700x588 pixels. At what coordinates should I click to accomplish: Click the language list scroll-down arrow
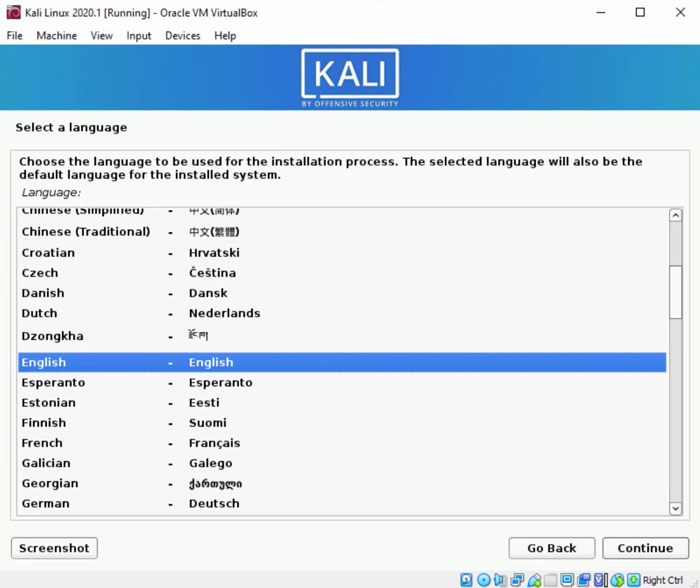tap(676, 508)
